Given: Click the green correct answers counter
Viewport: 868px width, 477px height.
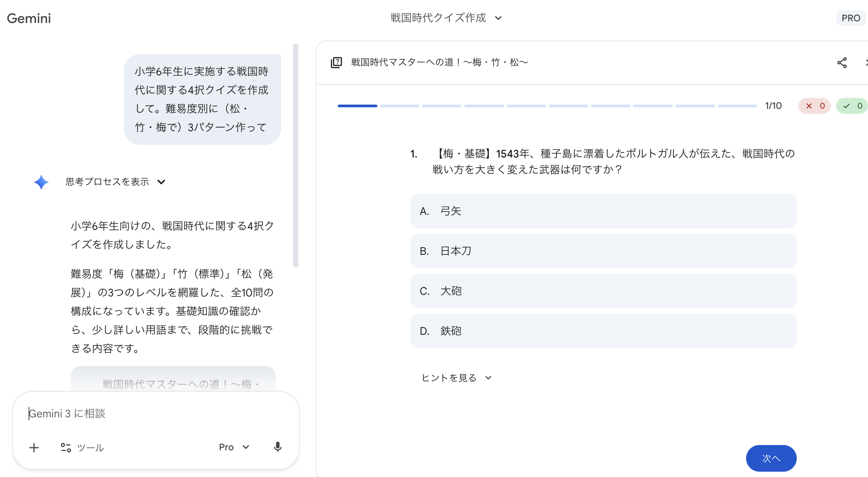Looking at the screenshot, I should 852,106.
